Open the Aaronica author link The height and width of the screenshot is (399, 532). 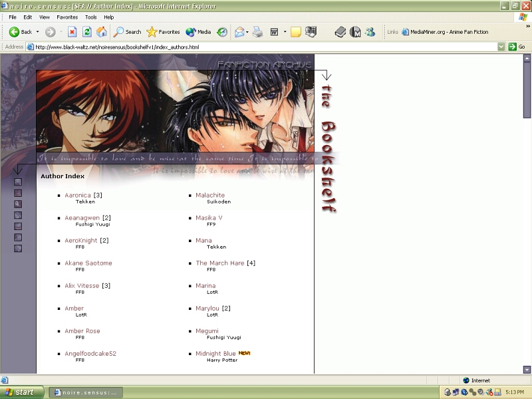click(77, 196)
